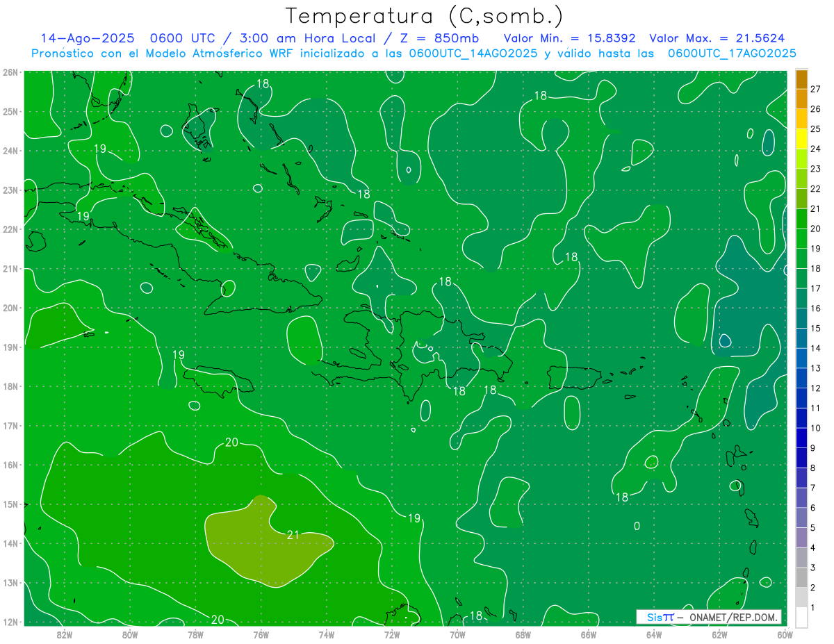This screenshot has height=644, width=834.
Task: Click the Valor Max. = 21.5624 text
Action: click(x=717, y=38)
